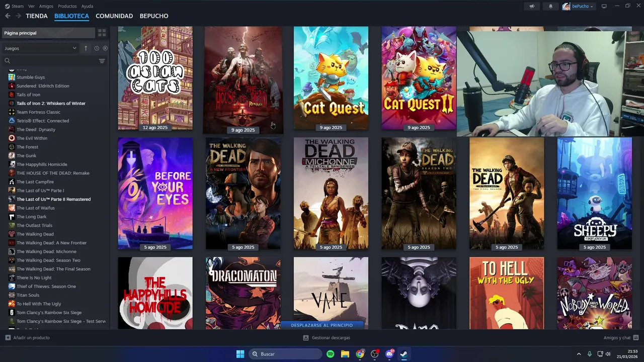Open Walking Dead Final Season cover
The image size is (644, 362).
click(507, 194)
